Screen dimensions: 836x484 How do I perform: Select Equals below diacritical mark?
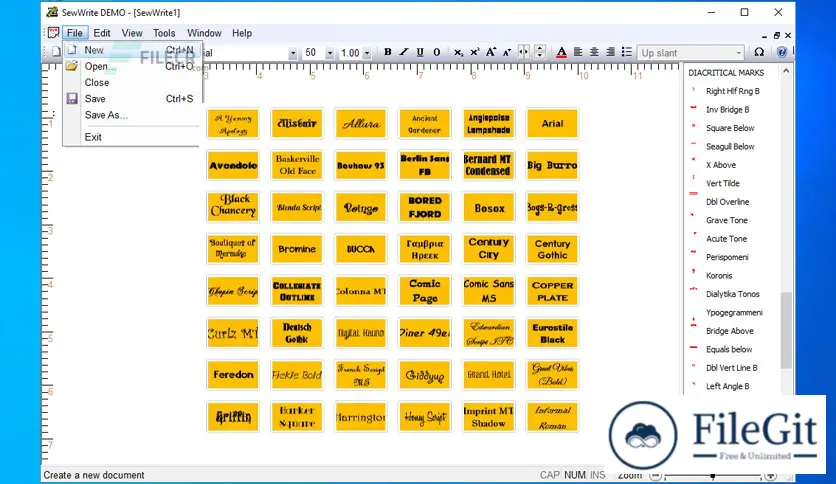point(729,350)
